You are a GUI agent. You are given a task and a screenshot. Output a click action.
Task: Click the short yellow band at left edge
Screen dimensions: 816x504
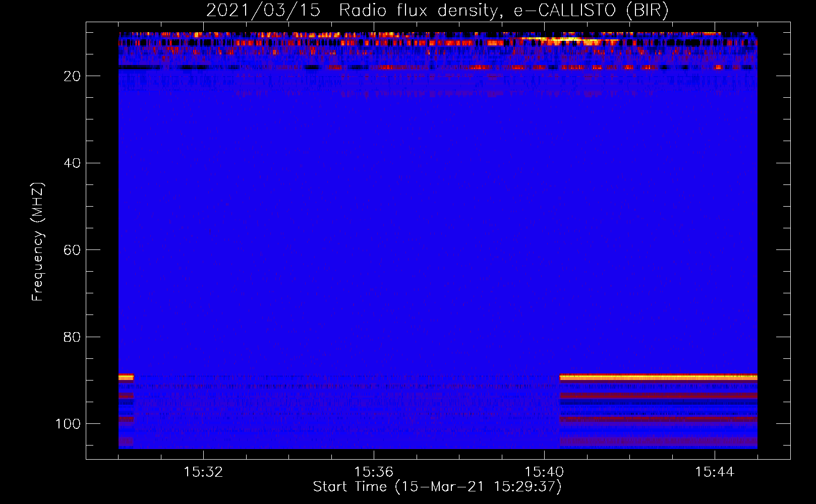[126, 377]
